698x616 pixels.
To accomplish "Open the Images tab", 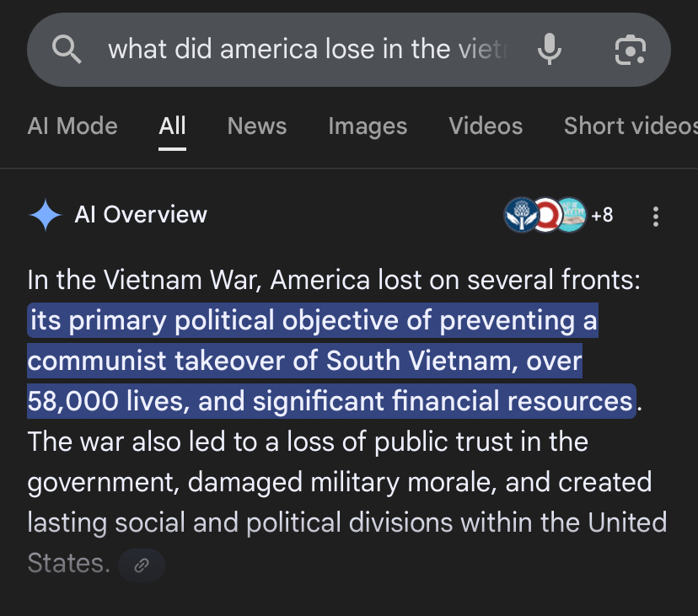I will (x=368, y=126).
